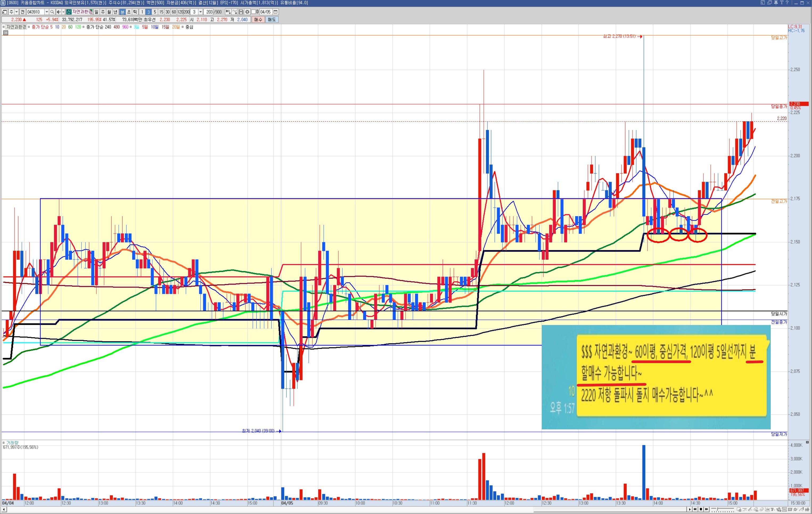Screen dimensions: 812x514
Task: Toggle the 자연과환경 price series indicator
Action: [16, 27]
